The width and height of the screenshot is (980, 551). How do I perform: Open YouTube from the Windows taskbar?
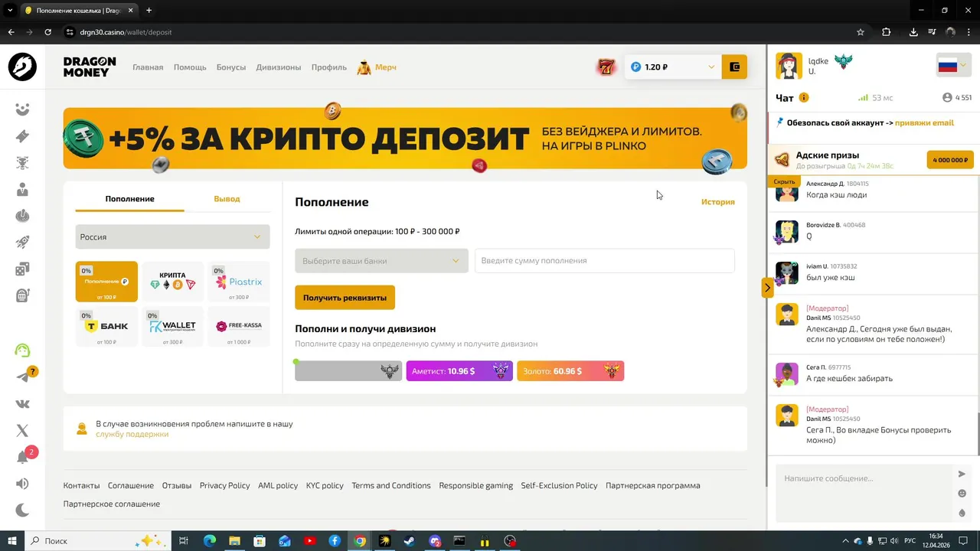309,541
